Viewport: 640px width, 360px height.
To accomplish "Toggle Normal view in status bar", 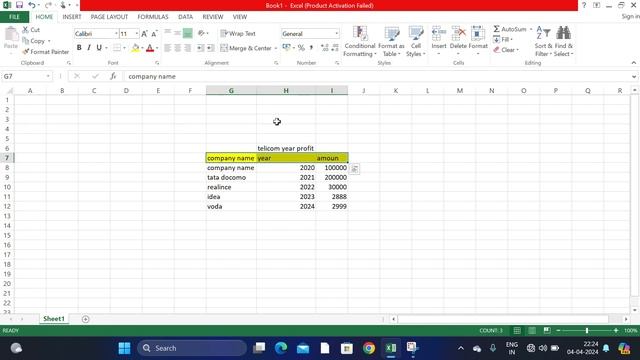I will tap(517, 330).
